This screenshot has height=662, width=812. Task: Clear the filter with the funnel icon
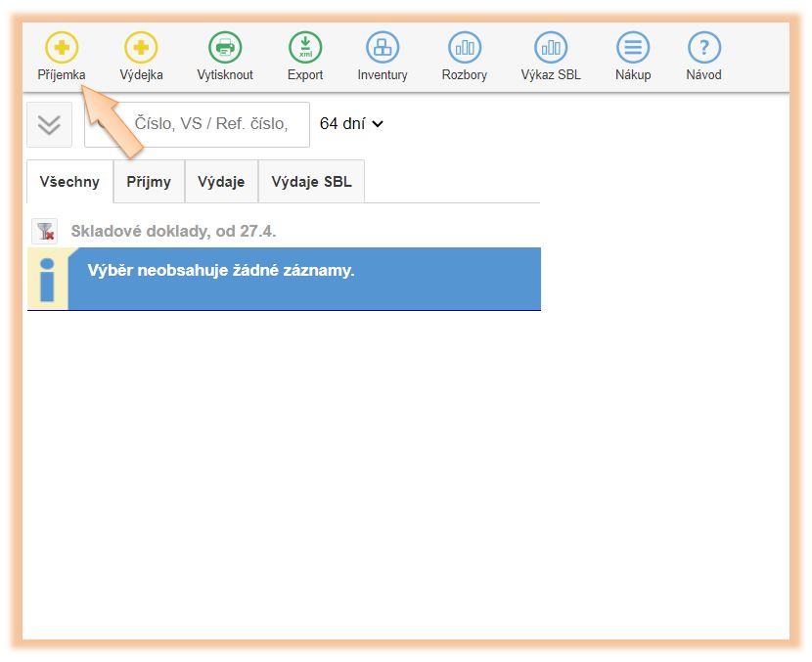pyautogui.click(x=44, y=232)
